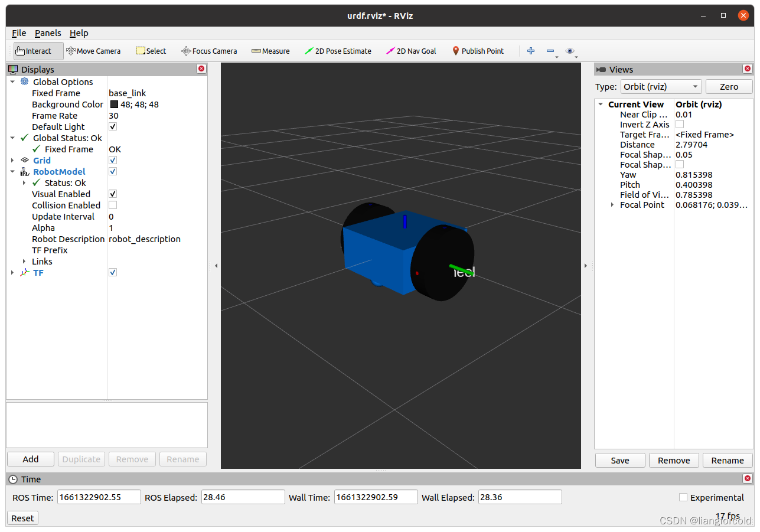760x532 pixels.
Task: Collapse the Global Options tree node
Action: pos(12,81)
